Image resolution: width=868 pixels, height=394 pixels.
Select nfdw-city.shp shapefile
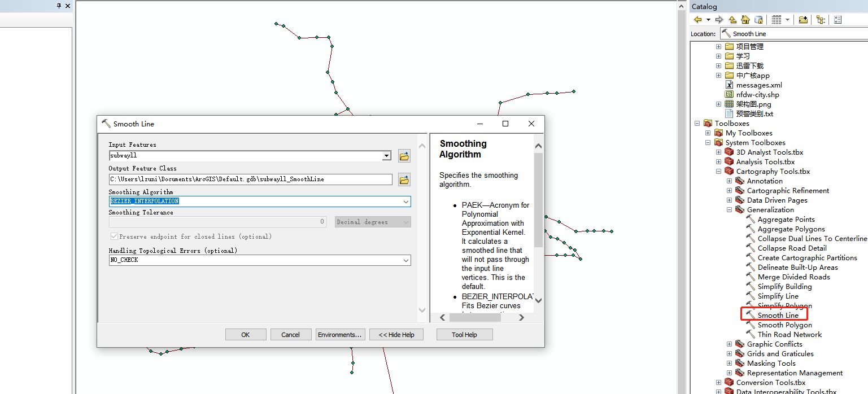tap(757, 94)
